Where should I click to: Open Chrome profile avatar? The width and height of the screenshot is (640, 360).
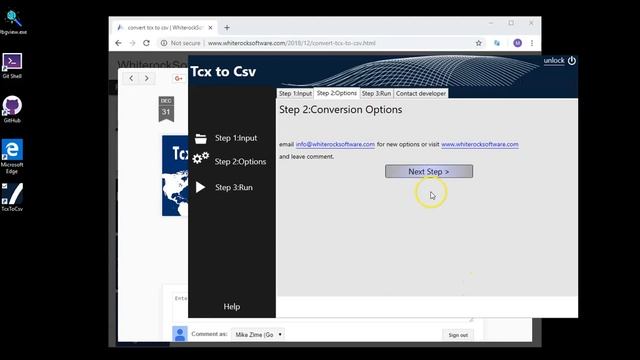(x=518, y=43)
